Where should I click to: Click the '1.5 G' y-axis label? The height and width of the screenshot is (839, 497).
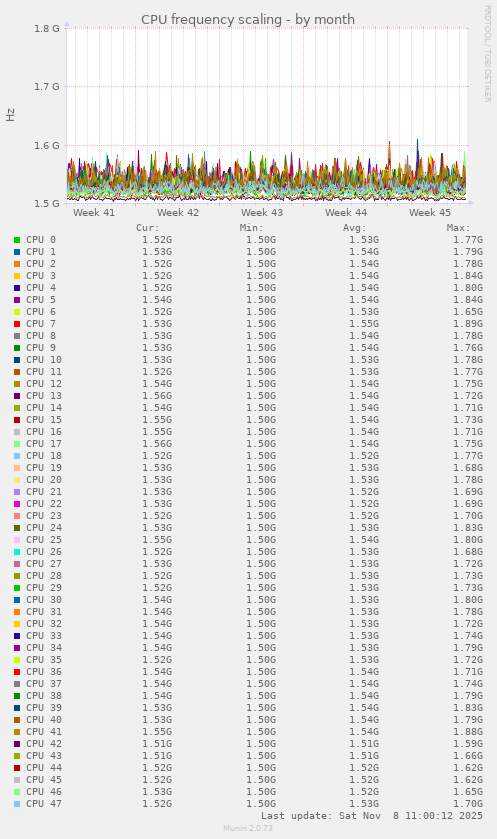[x=47, y=203]
